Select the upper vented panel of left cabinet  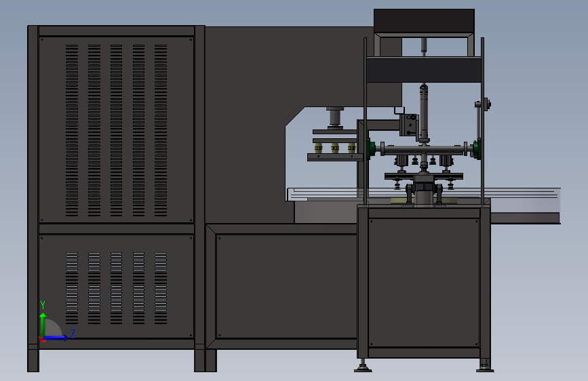tap(116, 129)
